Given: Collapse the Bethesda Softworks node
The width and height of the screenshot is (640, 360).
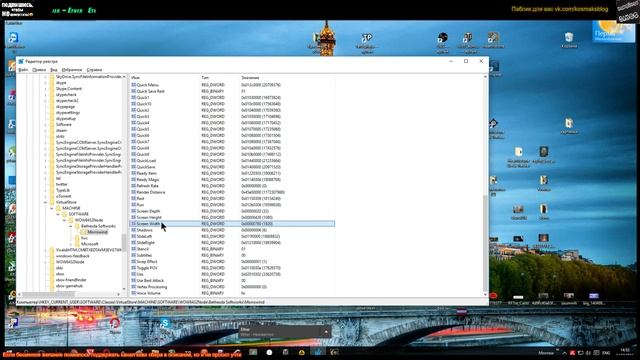Looking at the screenshot, I should (x=71, y=226).
